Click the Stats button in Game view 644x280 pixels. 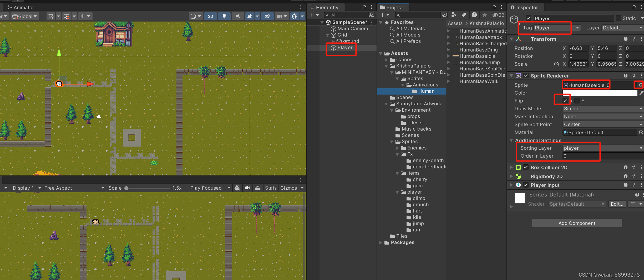[271, 188]
